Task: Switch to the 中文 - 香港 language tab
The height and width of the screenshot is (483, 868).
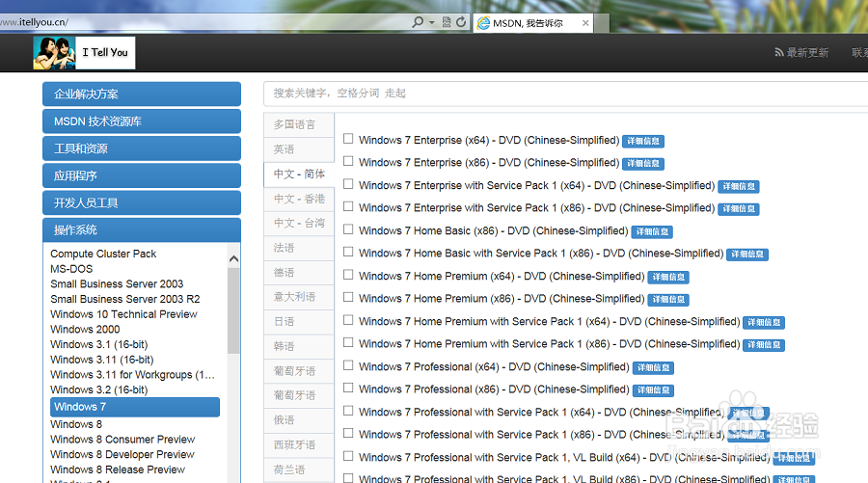Action: pyautogui.click(x=299, y=199)
